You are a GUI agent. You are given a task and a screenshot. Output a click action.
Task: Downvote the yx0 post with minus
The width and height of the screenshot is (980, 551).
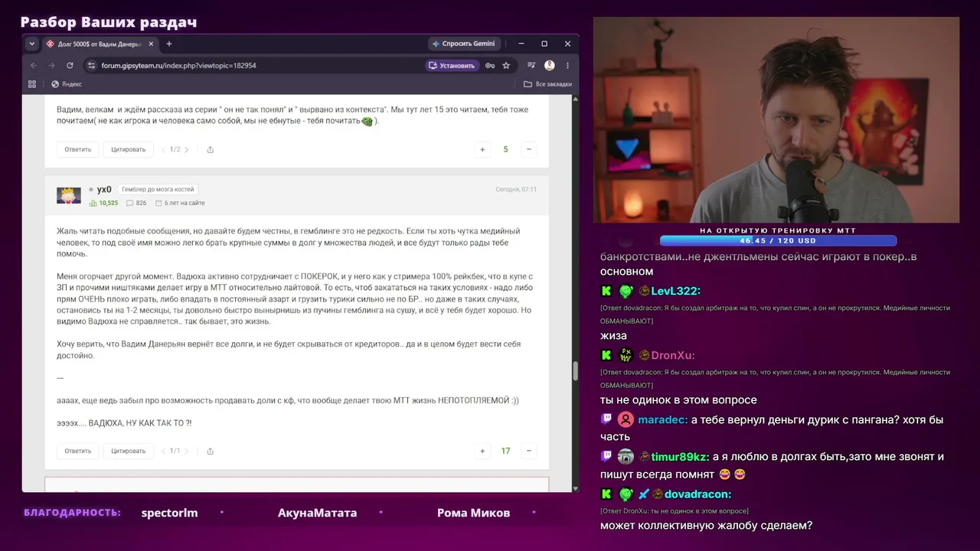point(528,451)
